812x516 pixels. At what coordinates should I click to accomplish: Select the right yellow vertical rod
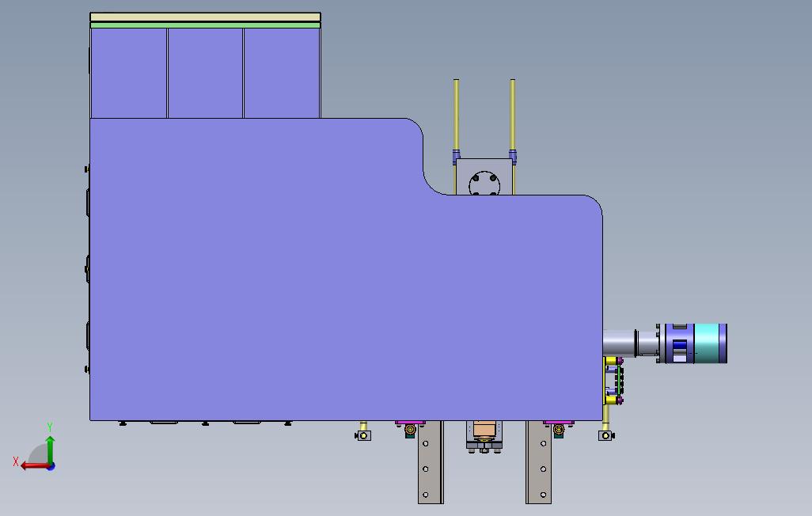click(513, 115)
